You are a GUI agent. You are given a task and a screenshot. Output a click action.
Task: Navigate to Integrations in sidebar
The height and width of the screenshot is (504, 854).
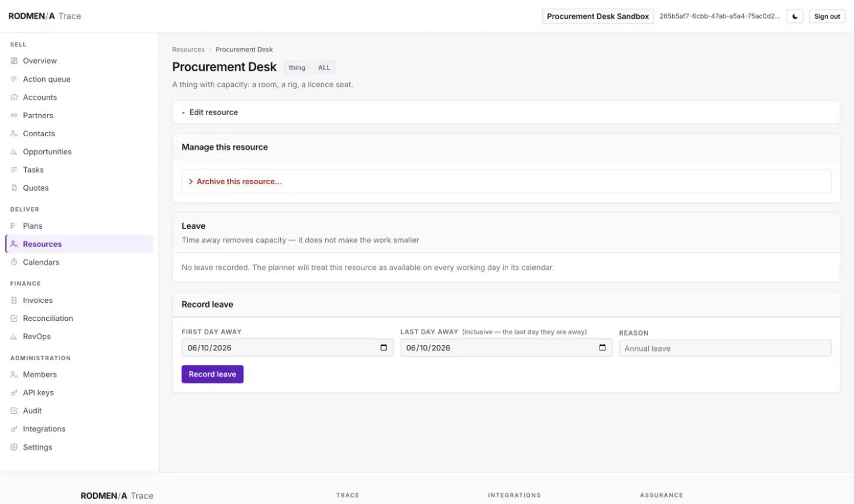pyautogui.click(x=80, y=429)
